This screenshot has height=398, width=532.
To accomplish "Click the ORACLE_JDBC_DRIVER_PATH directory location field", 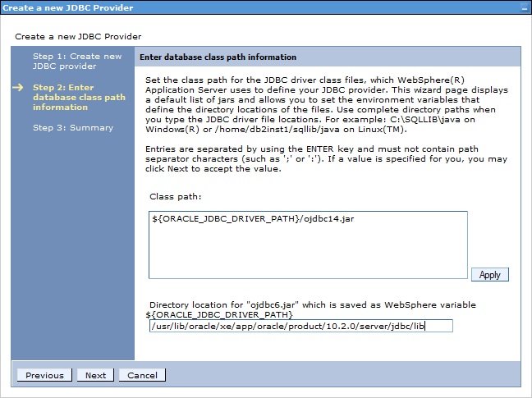I will point(301,326).
